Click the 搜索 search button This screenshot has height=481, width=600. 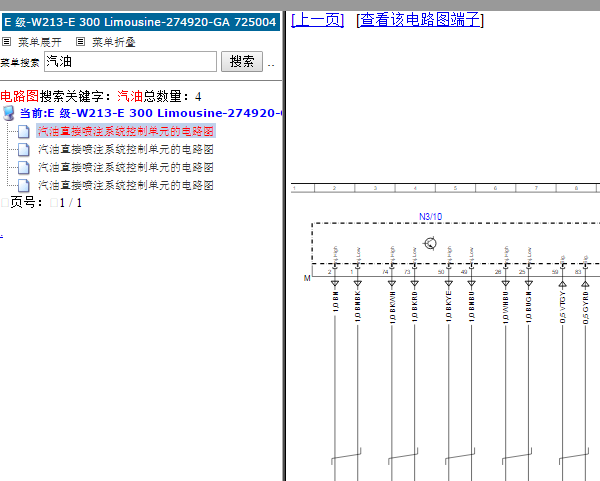click(x=242, y=61)
